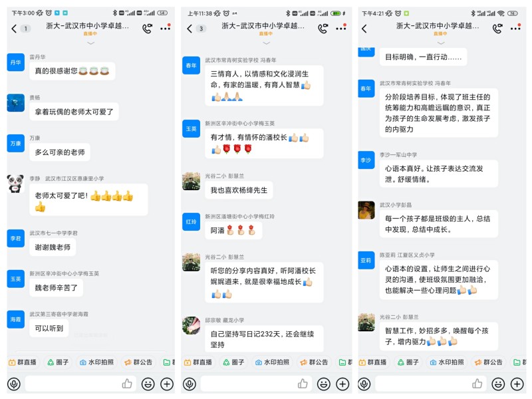Viewport: 532px width, 399px height.
Task: Tap the panda avatar of 李静
Action: 15,184
